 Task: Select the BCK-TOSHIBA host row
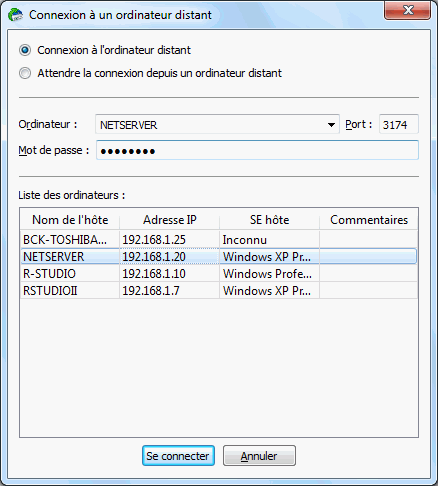(x=219, y=240)
